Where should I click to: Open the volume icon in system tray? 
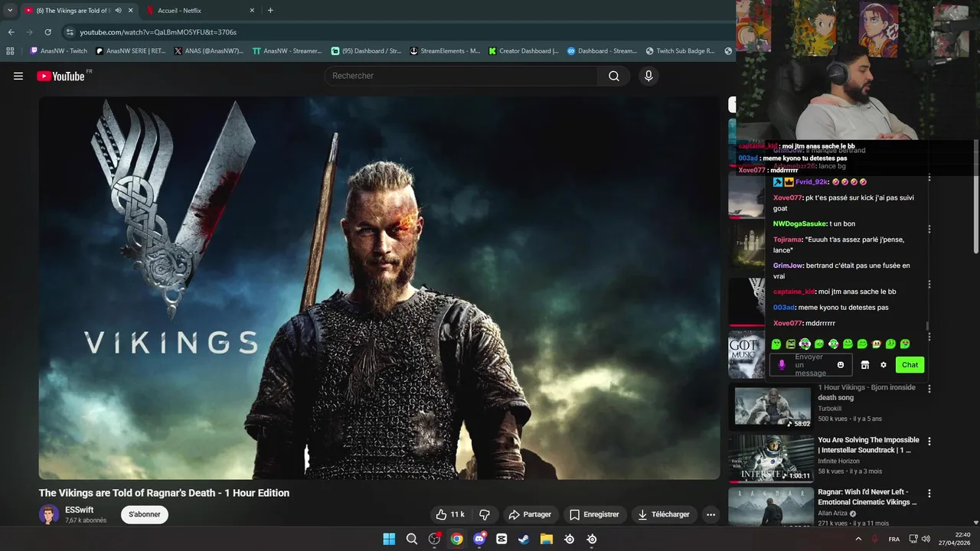coord(925,539)
